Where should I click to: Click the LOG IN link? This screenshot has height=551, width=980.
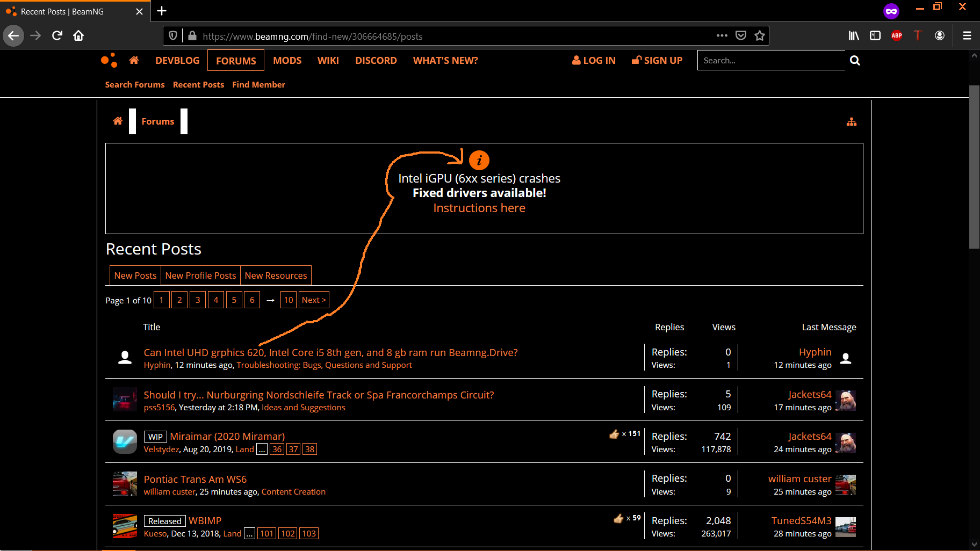pyautogui.click(x=594, y=61)
